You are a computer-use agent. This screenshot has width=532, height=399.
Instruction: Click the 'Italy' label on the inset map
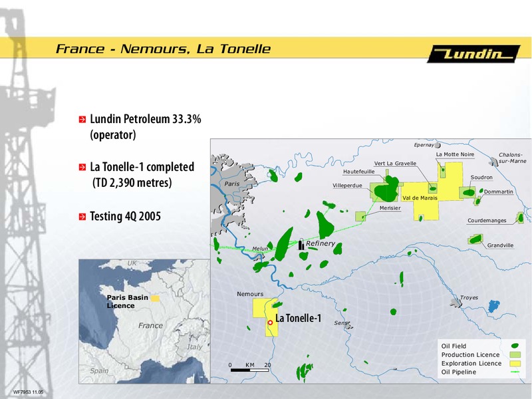(x=194, y=346)
